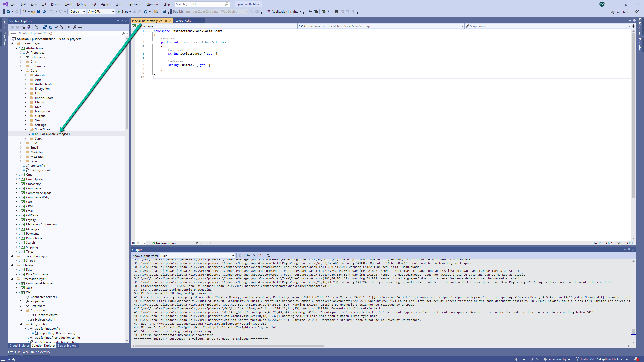
Task: Open Show output from Build dropdown
Action: (197, 256)
